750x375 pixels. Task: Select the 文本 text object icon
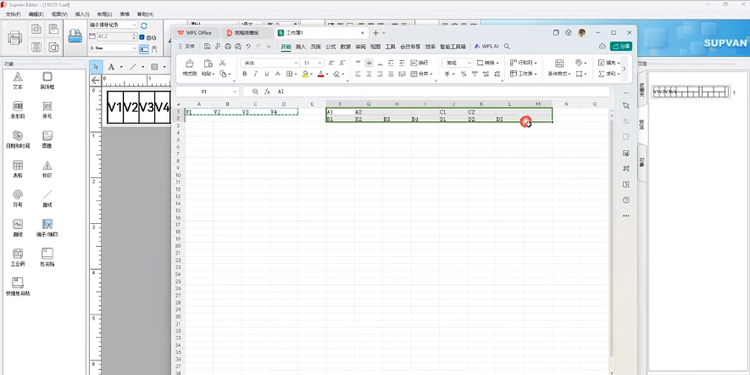click(18, 80)
